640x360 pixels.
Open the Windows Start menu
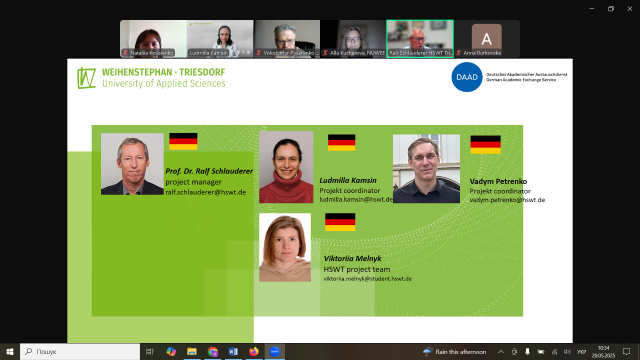click(x=10, y=351)
